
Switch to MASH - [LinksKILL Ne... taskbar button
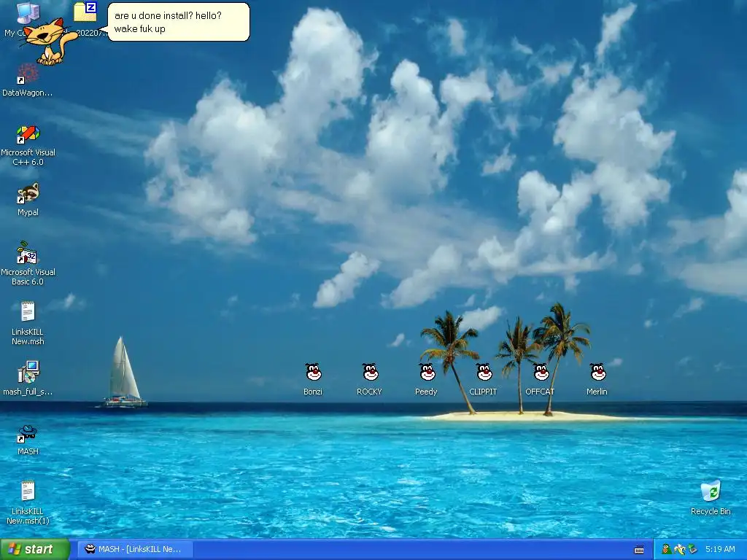point(135,550)
